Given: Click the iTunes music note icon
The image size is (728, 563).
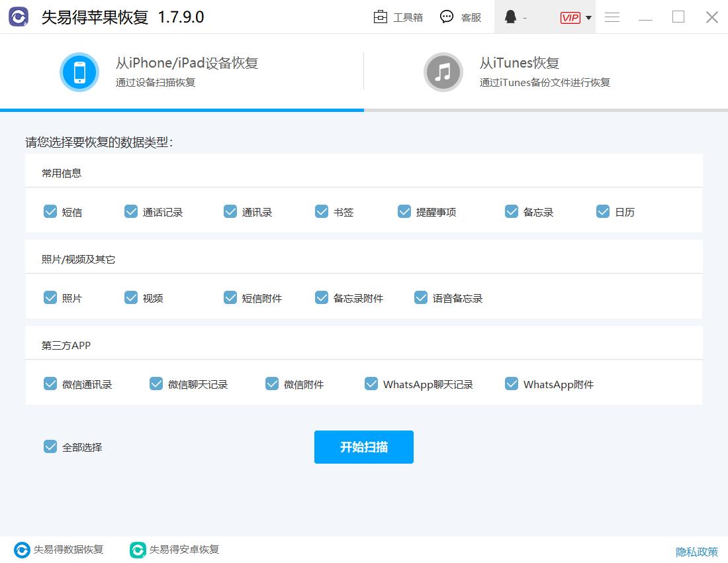Looking at the screenshot, I should [443, 72].
